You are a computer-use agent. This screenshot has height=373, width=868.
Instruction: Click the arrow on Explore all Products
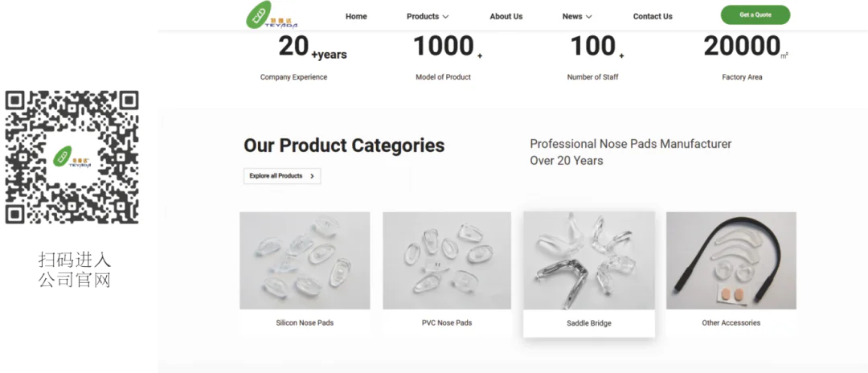tap(312, 176)
